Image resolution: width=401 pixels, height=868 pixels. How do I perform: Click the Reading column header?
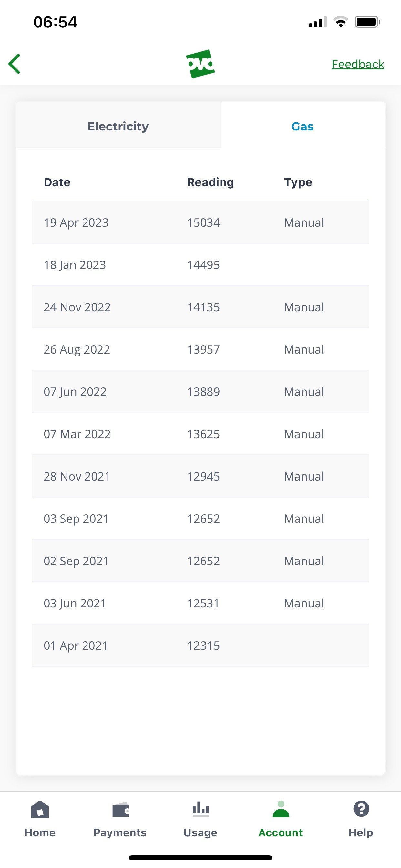(x=210, y=182)
